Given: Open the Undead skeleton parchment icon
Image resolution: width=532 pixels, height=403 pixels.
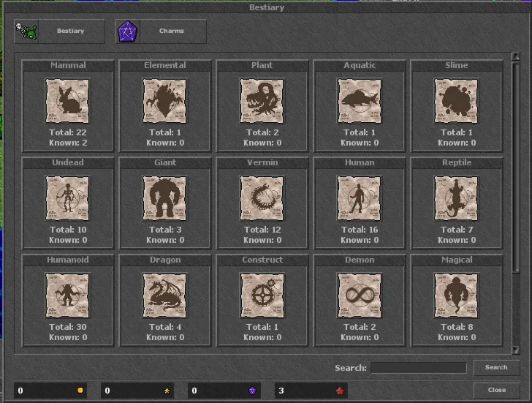Looking at the screenshot, I should (x=67, y=198).
